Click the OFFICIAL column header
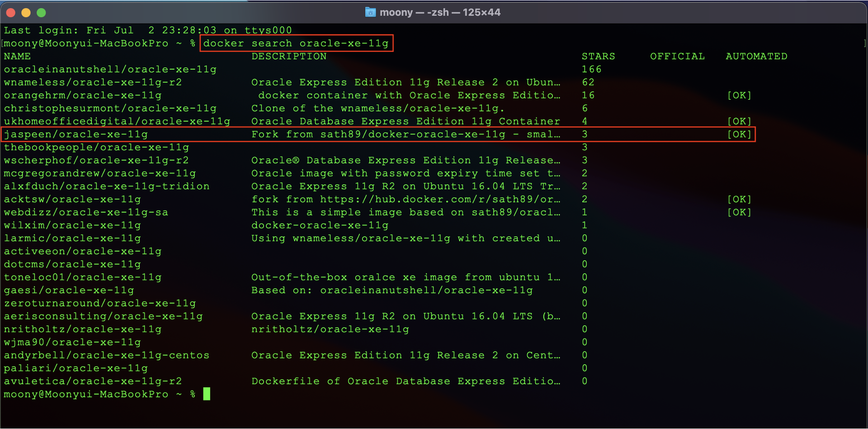Viewport: 868px width, 429px height. pyautogui.click(x=677, y=57)
